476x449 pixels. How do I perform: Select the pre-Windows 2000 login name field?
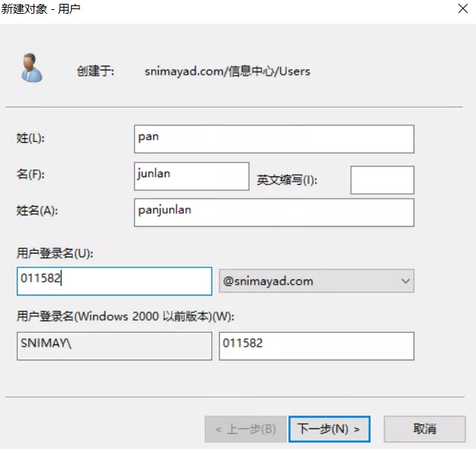[316, 345]
